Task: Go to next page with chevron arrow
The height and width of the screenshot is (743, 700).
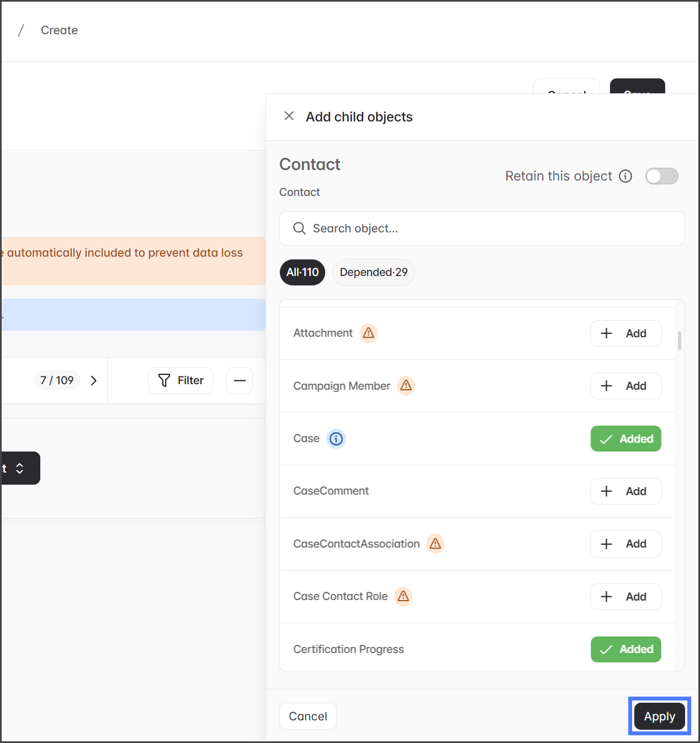Action: pos(94,380)
